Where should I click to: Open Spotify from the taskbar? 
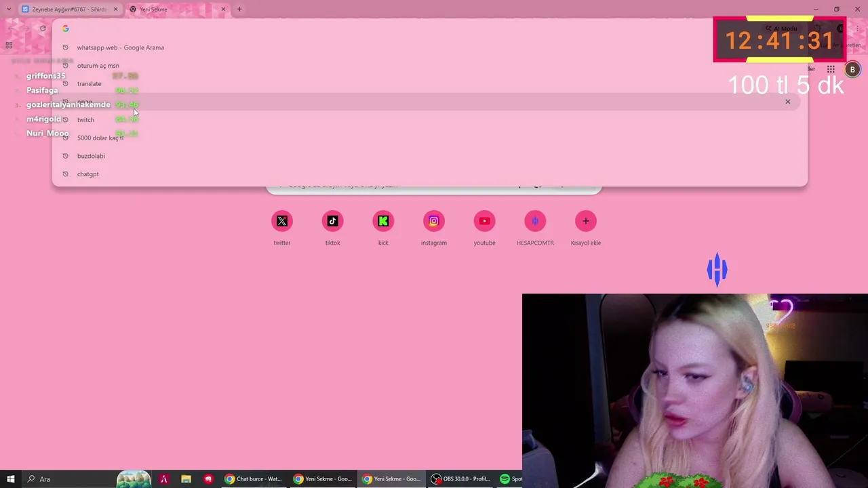tap(510, 479)
